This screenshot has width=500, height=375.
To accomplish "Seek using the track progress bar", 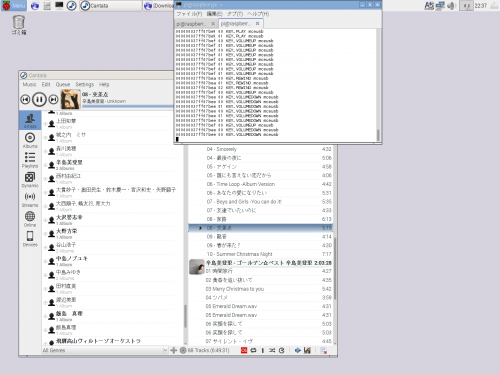I will click(x=128, y=106).
